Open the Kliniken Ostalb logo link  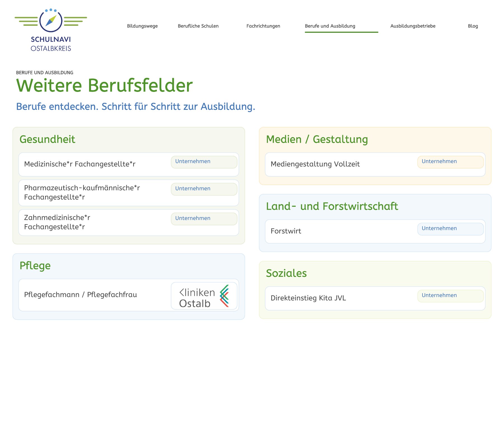coord(204,296)
